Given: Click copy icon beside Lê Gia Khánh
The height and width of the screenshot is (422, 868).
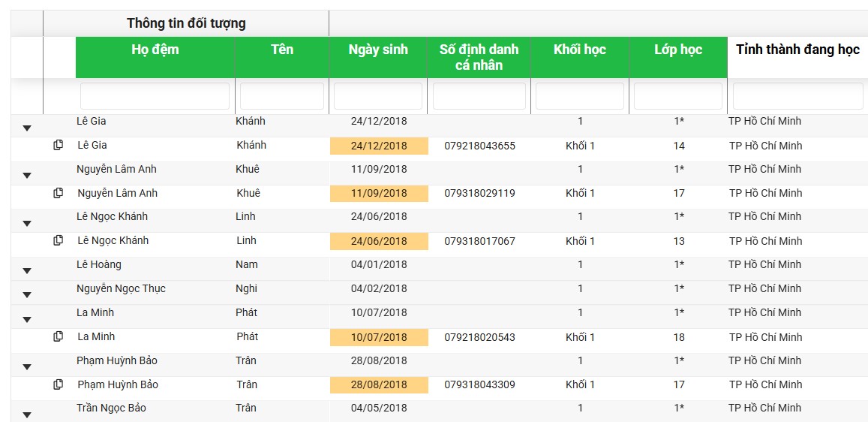Looking at the screenshot, I should 59,145.
